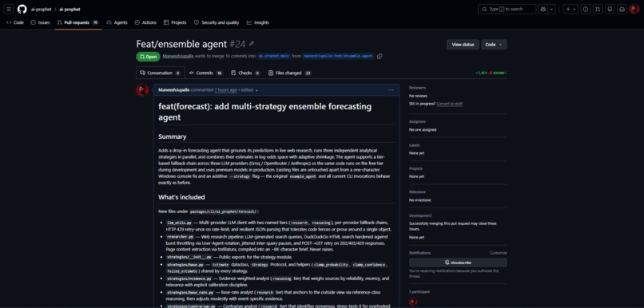Focus the Type / to search field

pyautogui.click(x=507, y=9)
